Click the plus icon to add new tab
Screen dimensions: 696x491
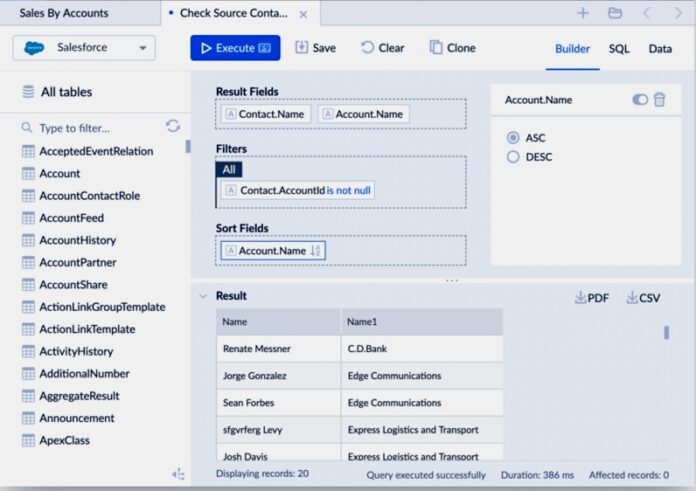[x=583, y=13]
